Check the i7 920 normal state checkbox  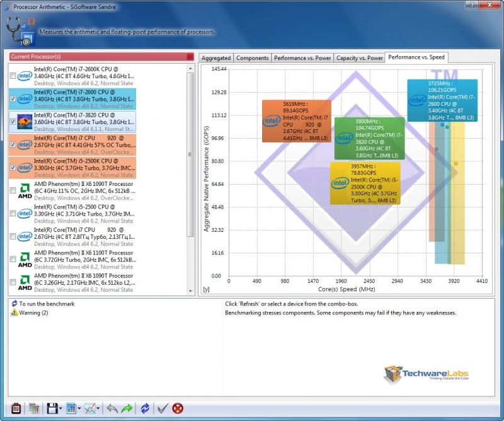13,237
